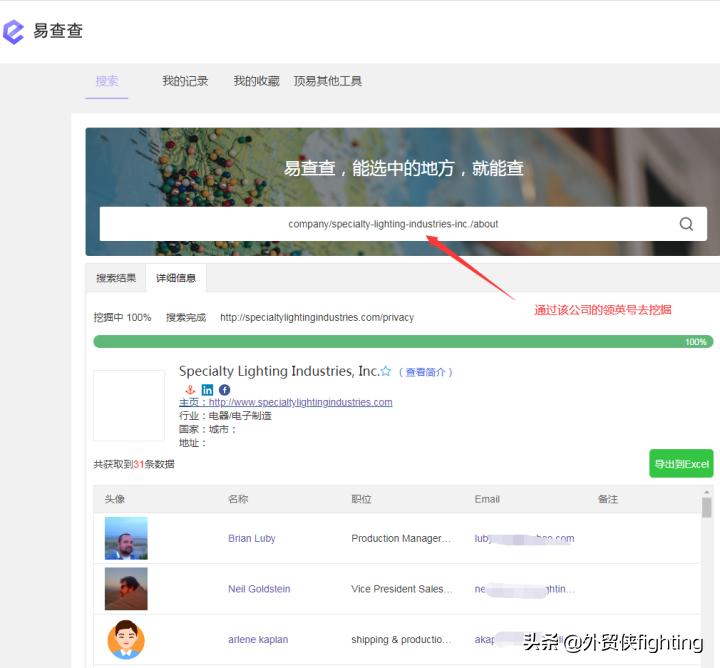Click the 导出到Excel button
720x668 pixels.
[x=681, y=464]
